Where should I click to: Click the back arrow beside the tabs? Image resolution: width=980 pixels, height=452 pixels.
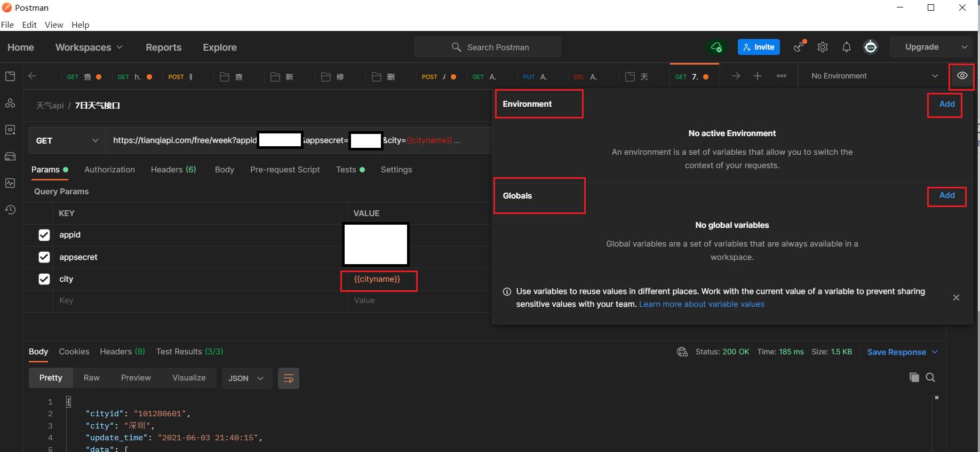[32, 76]
